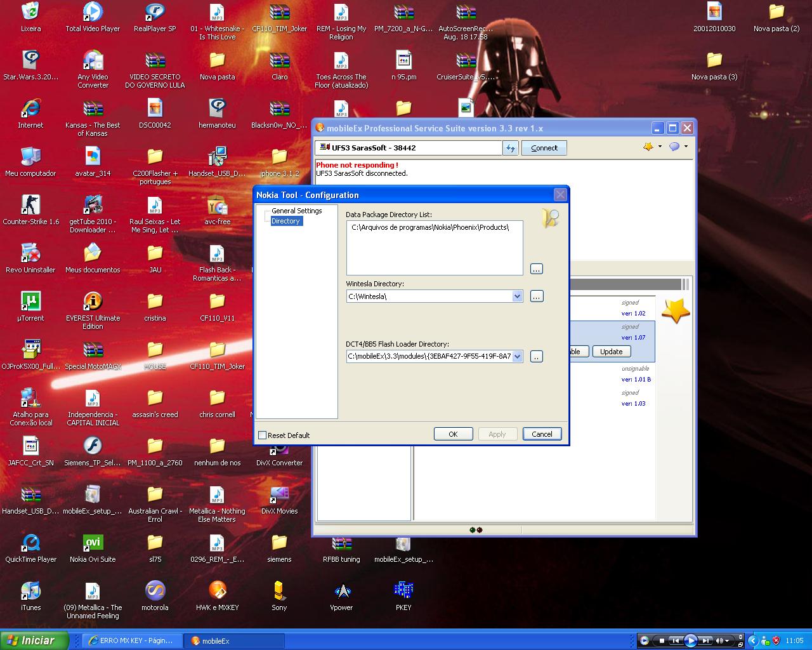The image size is (812, 650).
Task: Close the Nokia Tool Configuration dialog
Action: pyautogui.click(x=560, y=195)
